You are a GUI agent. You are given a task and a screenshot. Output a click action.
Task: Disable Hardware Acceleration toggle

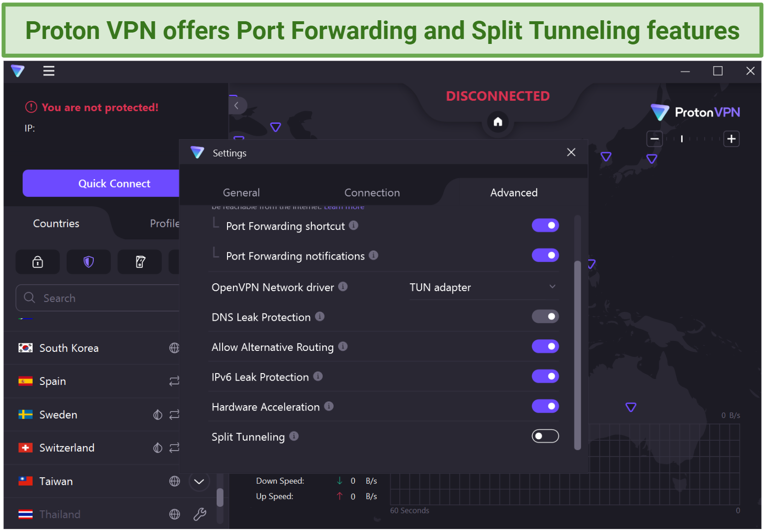545,406
